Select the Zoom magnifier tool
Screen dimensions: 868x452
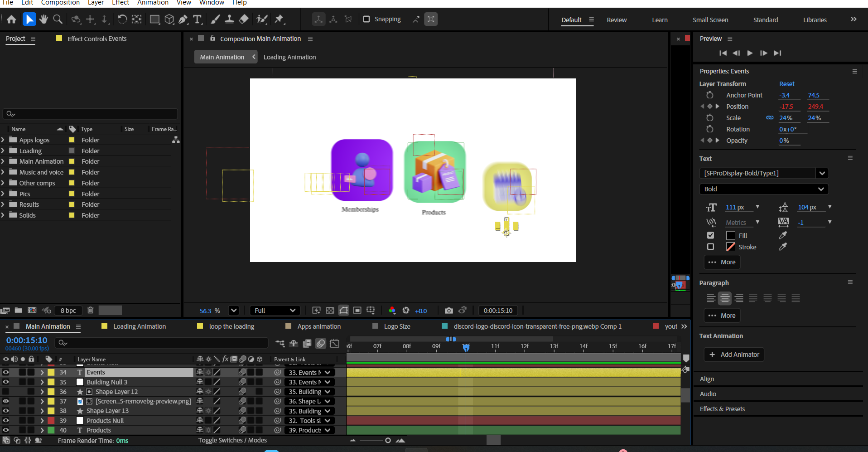(58, 19)
